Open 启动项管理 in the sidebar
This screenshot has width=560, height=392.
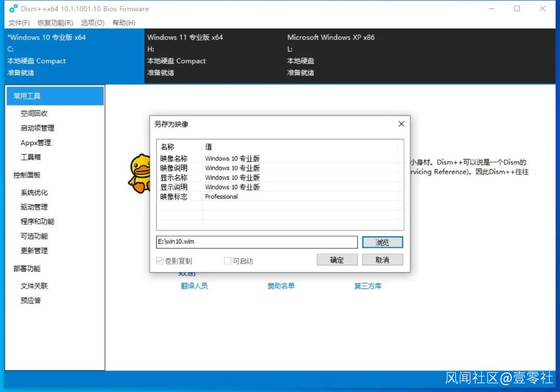37,128
